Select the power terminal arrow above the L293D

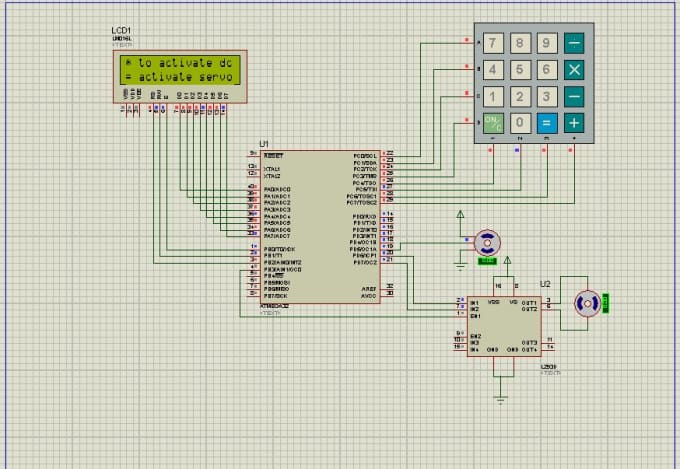pyautogui.click(x=507, y=260)
